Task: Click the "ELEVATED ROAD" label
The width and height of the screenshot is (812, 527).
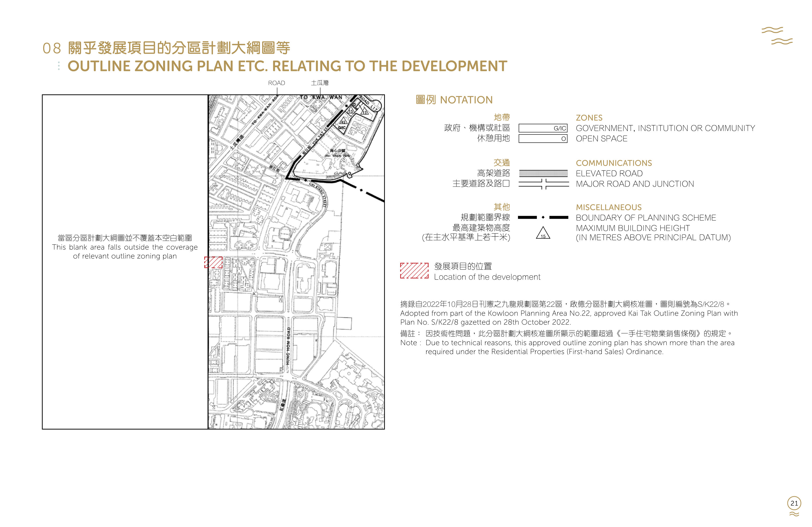Action: point(609,173)
